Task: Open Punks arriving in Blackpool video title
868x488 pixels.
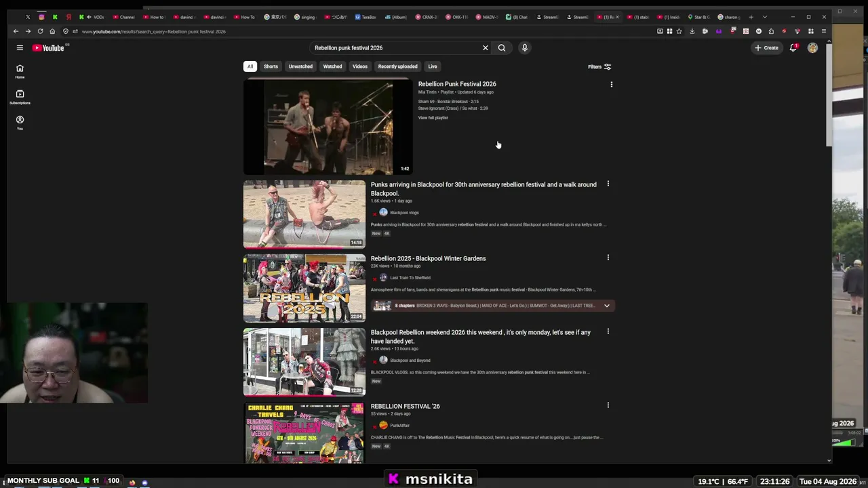Action: (x=484, y=188)
